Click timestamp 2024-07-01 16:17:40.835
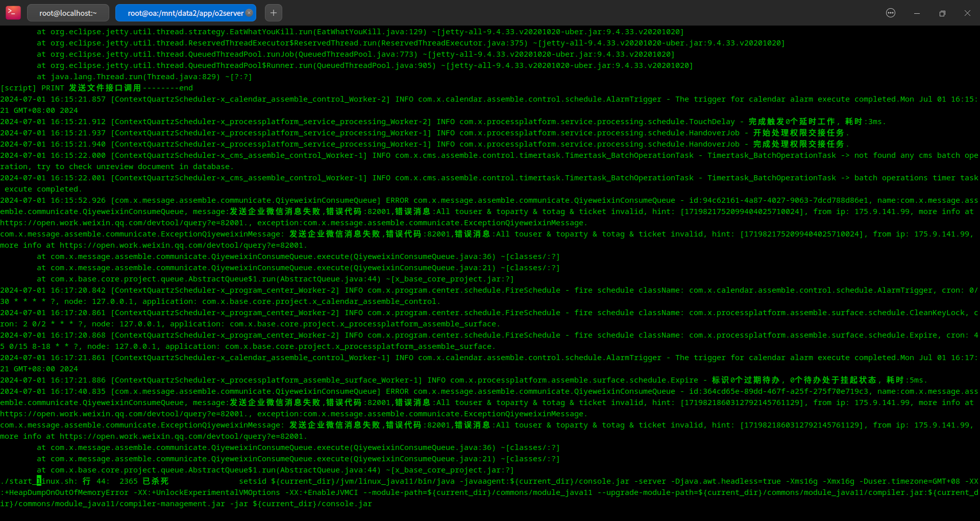The image size is (980, 521). (53, 391)
